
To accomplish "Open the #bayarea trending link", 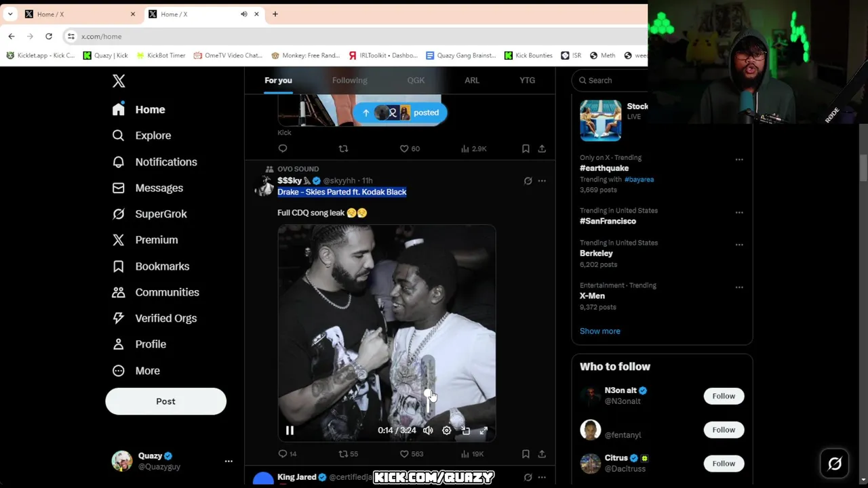I will (639, 180).
